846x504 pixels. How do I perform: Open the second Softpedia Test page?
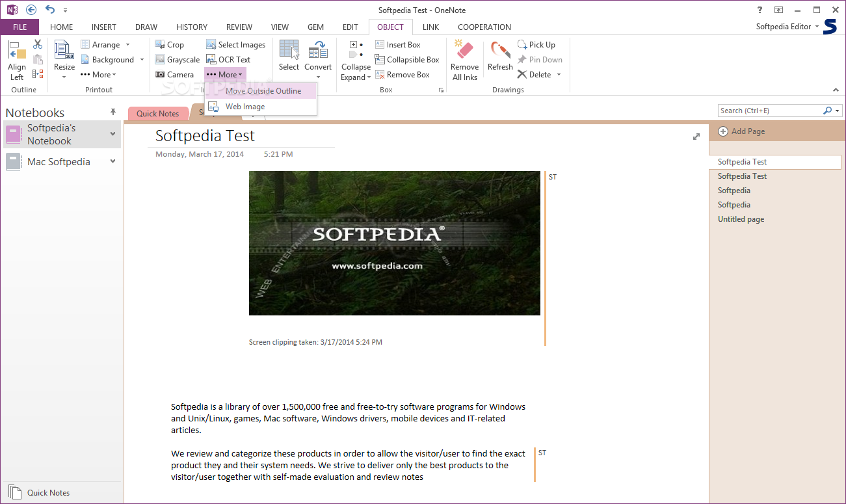pyautogui.click(x=742, y=176)
